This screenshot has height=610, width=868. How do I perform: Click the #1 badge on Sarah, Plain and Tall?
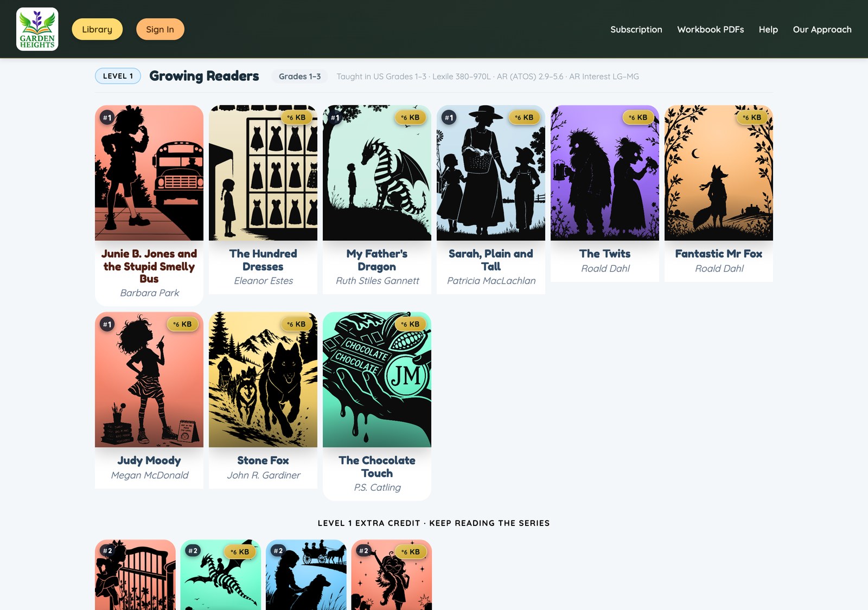[449, 118]
